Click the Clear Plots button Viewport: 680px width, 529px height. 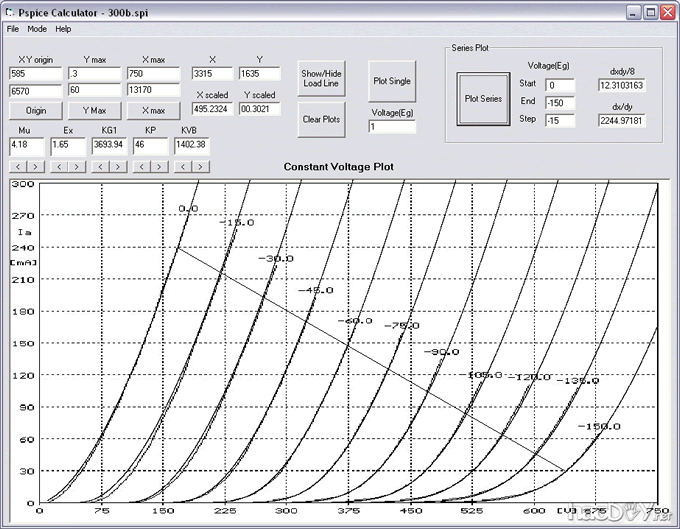321,119
